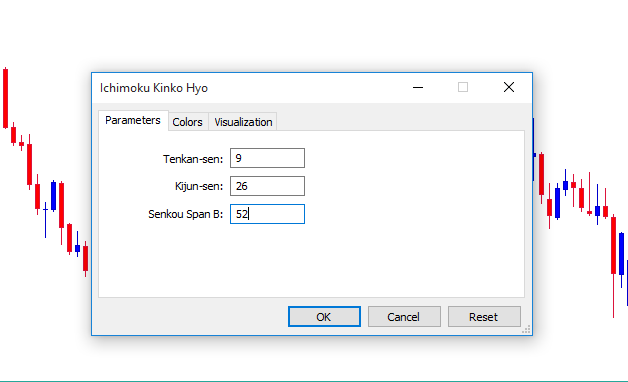The image size is (628, 382).
Task: Open the Colors tab
Action: click(x=187, y=122)
